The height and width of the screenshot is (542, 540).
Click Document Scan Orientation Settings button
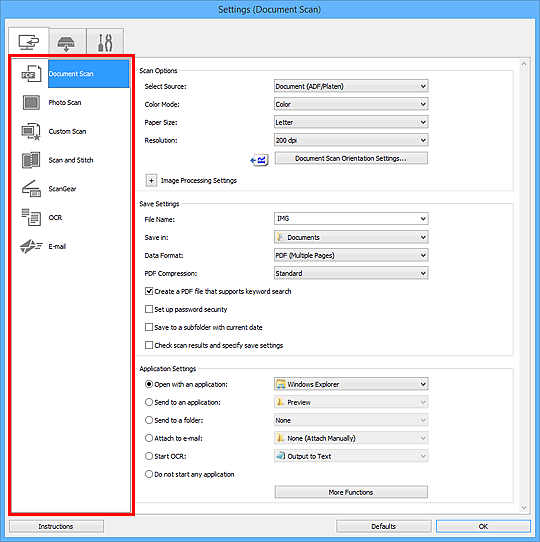tap(351, 158)
